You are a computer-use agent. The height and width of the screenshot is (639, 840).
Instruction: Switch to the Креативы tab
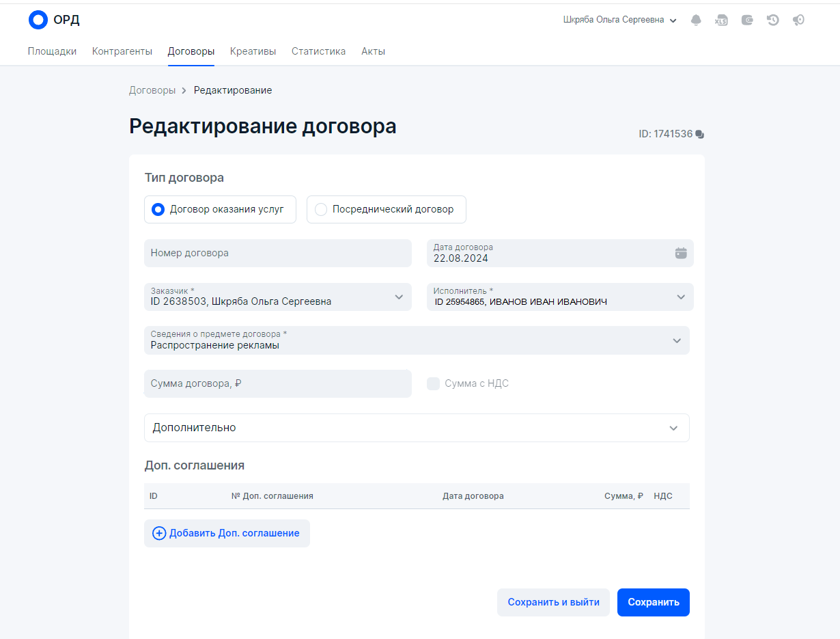coord(253,51)
